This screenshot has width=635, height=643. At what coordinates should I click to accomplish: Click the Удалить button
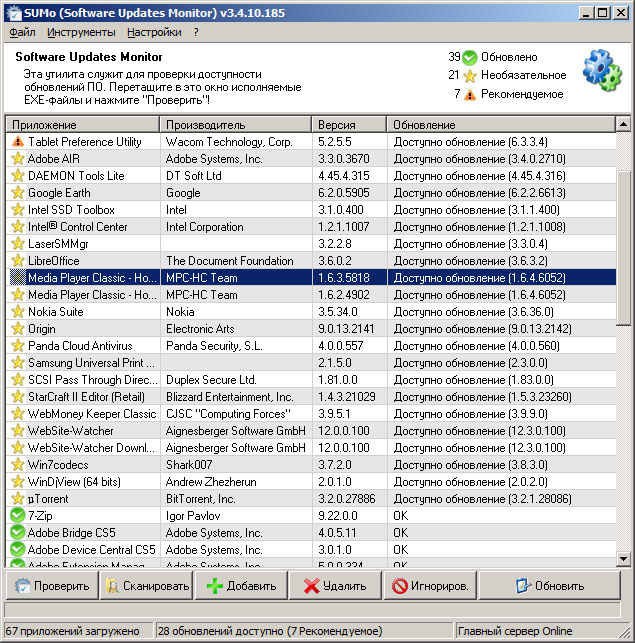click(x=335, y=586)
